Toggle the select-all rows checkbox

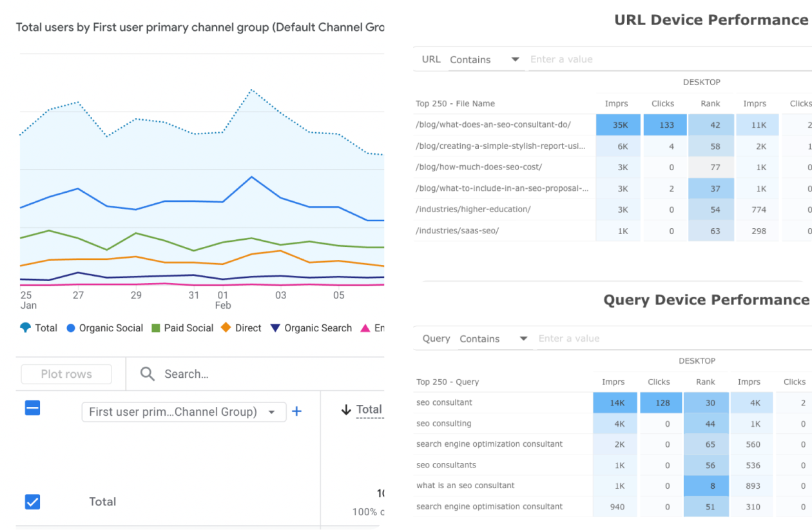[32, 407]
